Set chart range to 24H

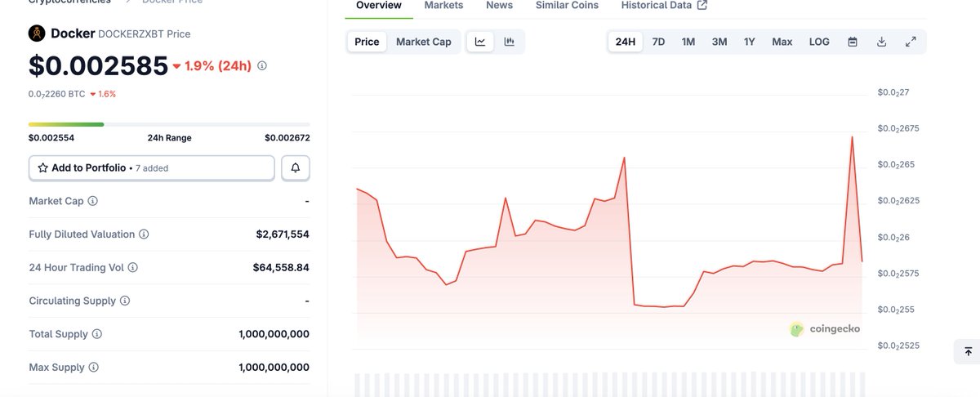(x=626, y=42)
